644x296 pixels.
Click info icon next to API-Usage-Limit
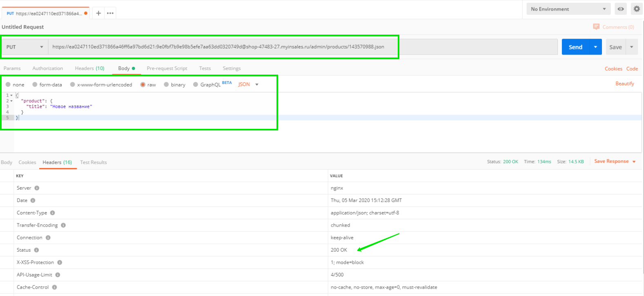(x=58, y=275)
